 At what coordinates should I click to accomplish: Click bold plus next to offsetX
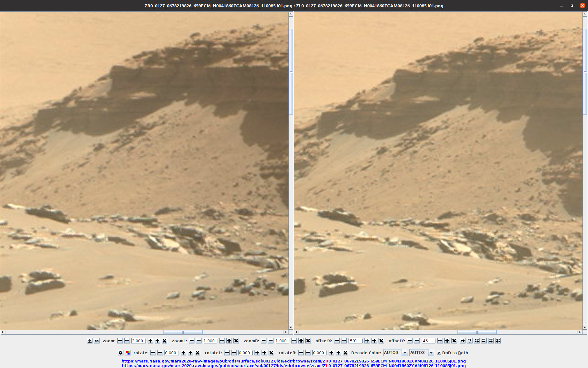(374, 341)
